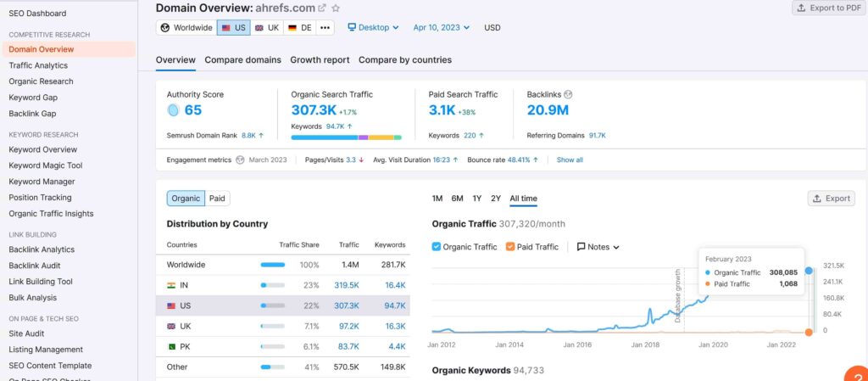Uncheck the Organic Traffic checkbox
Viewport: 868px width, 381px height.
tap(437, 247)
